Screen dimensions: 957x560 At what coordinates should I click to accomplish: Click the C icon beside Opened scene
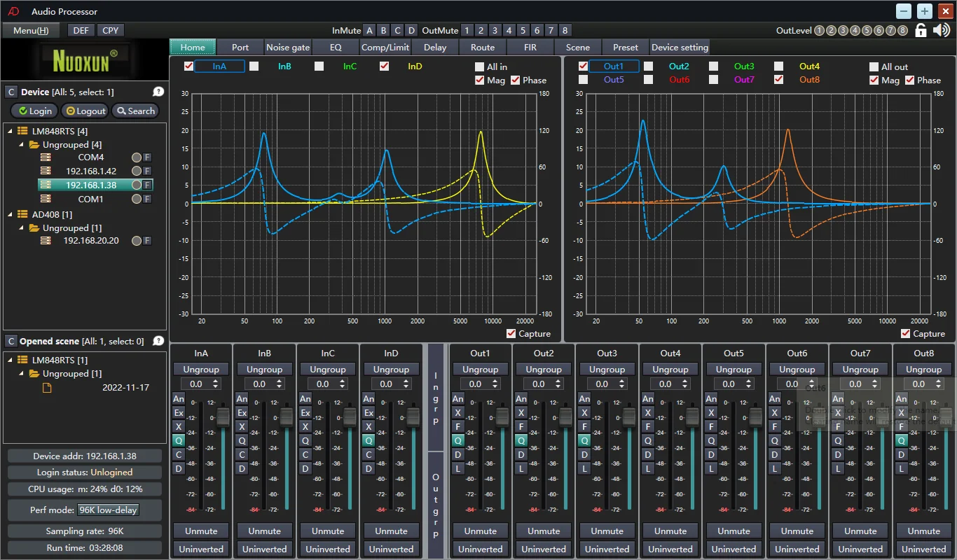click(11, 341)
